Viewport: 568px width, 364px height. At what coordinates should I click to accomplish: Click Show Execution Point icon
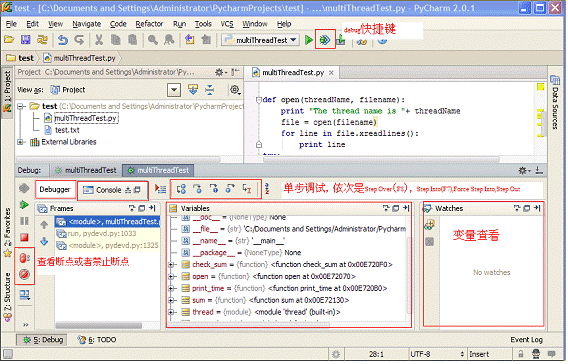[x=160, y=189]
